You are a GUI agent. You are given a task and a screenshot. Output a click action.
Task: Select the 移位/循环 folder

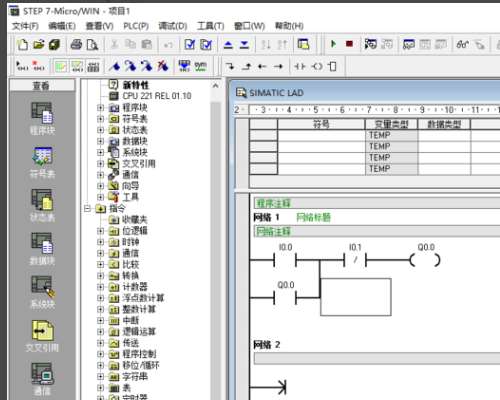click(x=141, y=365)
